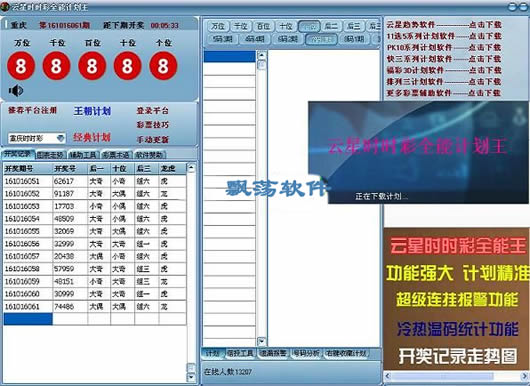Click the 后一 column header

[99, 168]
